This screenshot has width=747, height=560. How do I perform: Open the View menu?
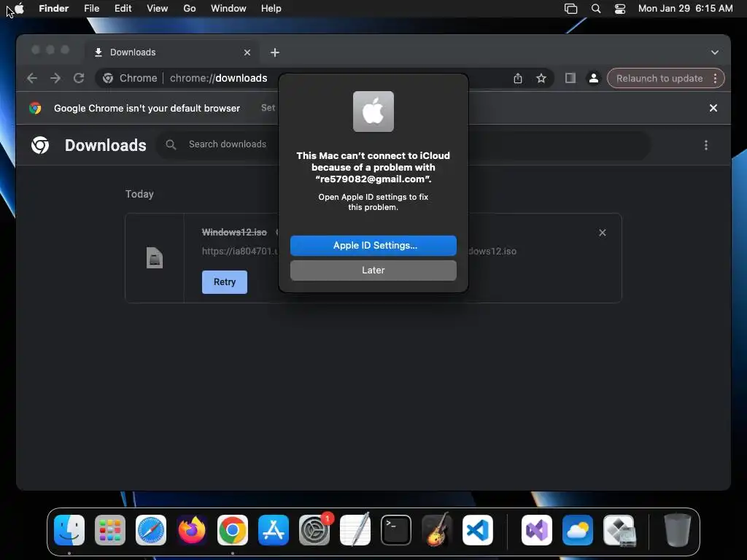(x=158, y=9)
